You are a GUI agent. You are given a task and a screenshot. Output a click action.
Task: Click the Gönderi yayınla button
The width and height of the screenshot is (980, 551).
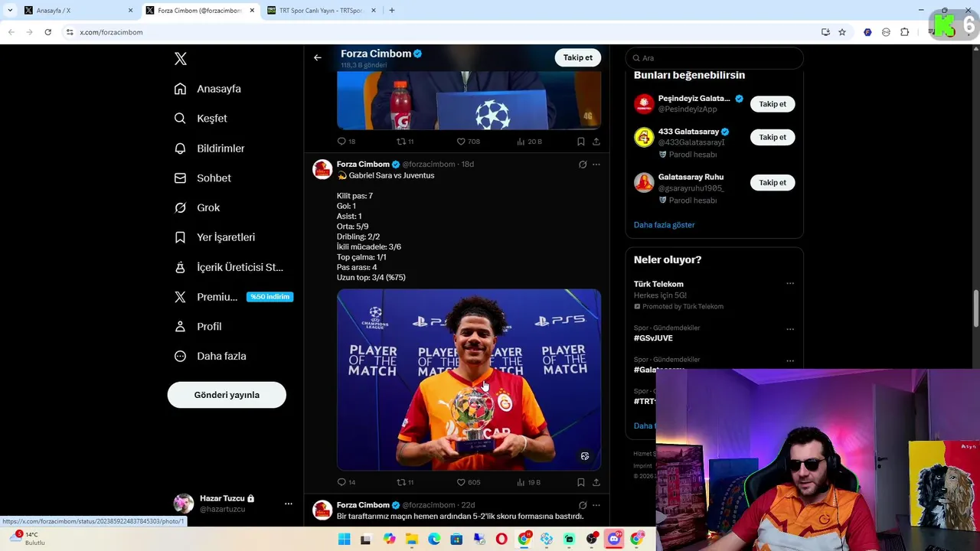point(227,395)
